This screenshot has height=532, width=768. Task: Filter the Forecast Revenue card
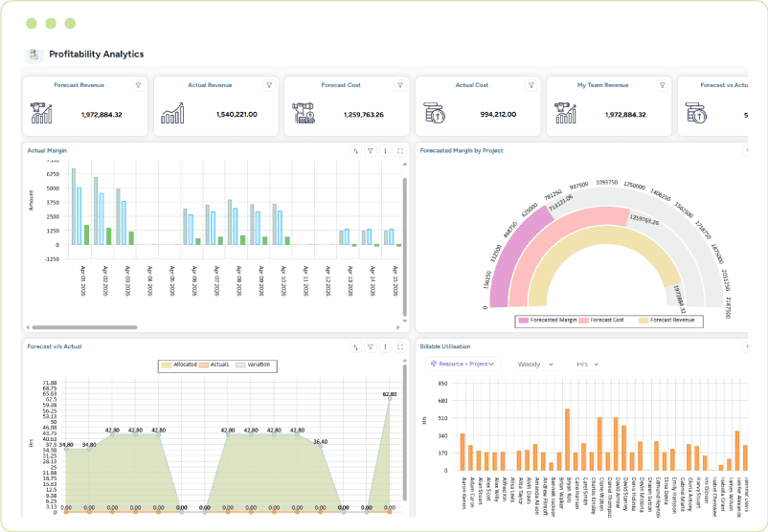[138, 85]
